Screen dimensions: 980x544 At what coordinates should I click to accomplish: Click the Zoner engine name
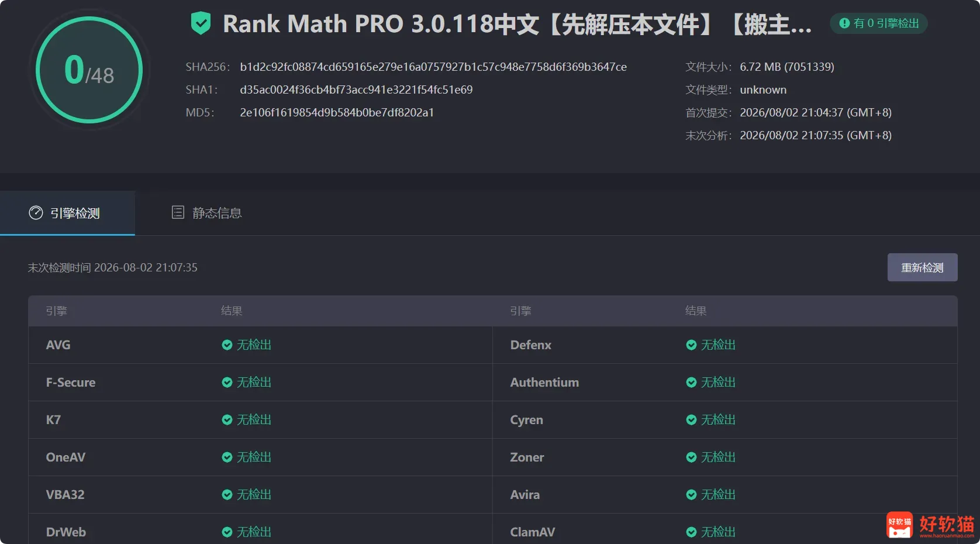(x=527, y=457)
